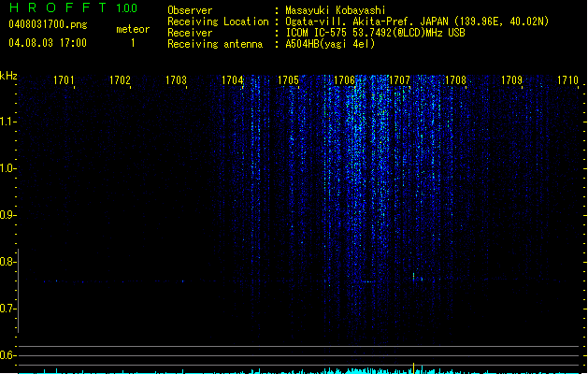Click the meteor count label
This screenshot has width=588, height=374.
click(x=133, y=29)
